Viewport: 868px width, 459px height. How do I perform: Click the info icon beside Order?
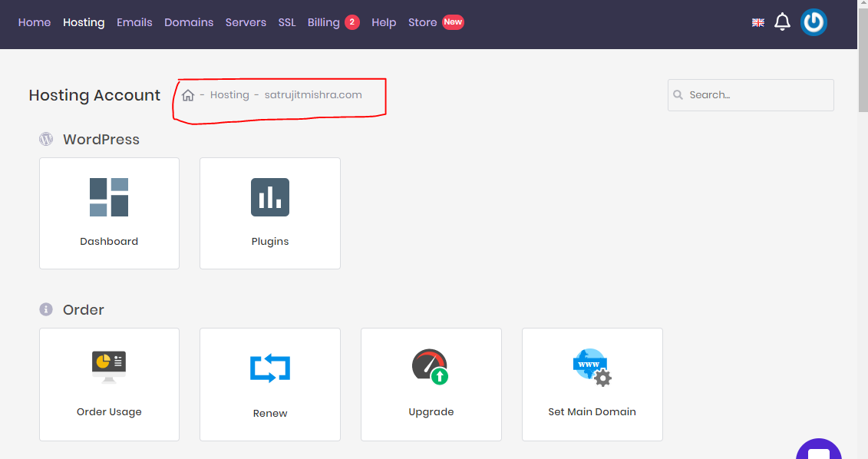(46, 309)
